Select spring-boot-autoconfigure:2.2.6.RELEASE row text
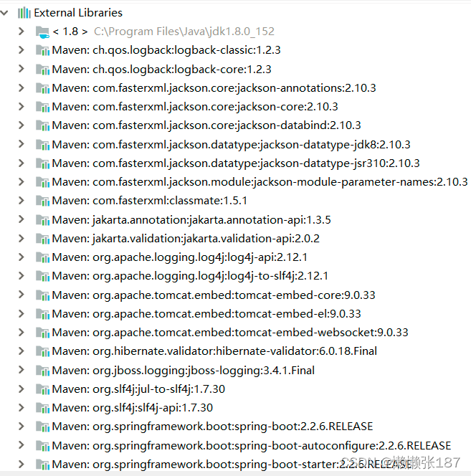The height and width of the screenshot is (476, 471). [252, 446]
